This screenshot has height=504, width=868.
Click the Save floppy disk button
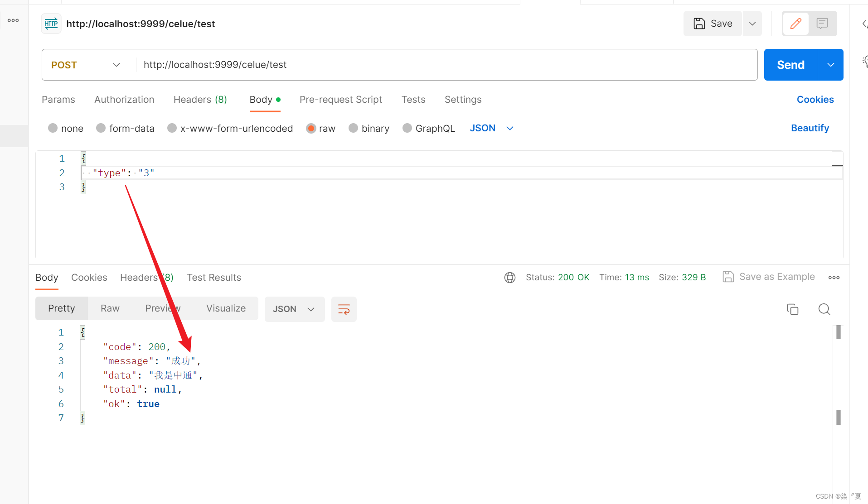713,24
